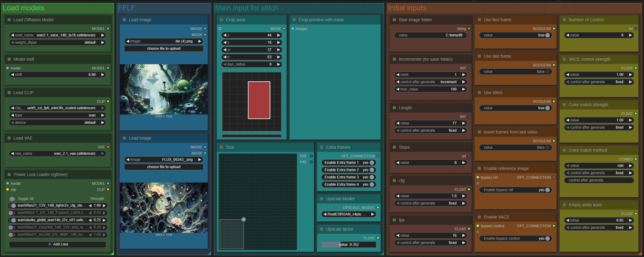The image size is (644, 257).
Task: Collapse the Load CLIP node
Action: (x=9, y=93)
